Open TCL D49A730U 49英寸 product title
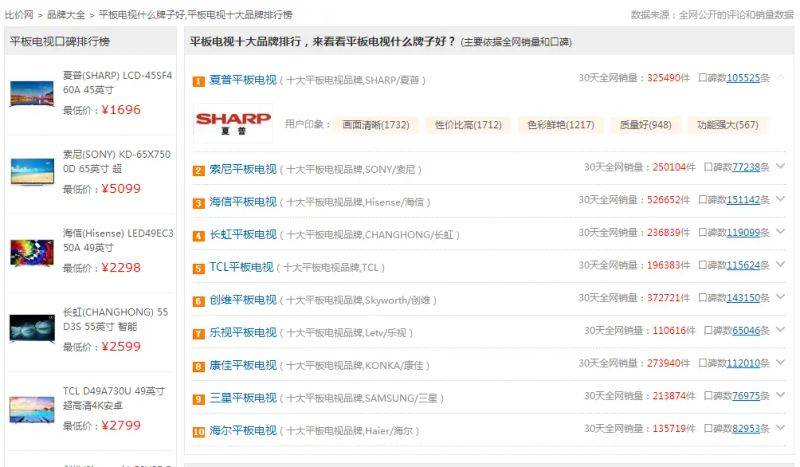 (114, 398)
